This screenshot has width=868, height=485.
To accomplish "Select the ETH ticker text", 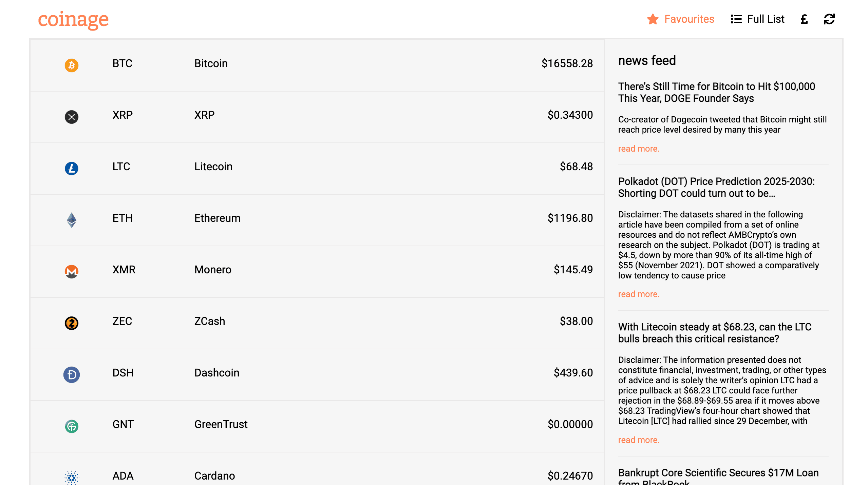I will coord(122,218).
